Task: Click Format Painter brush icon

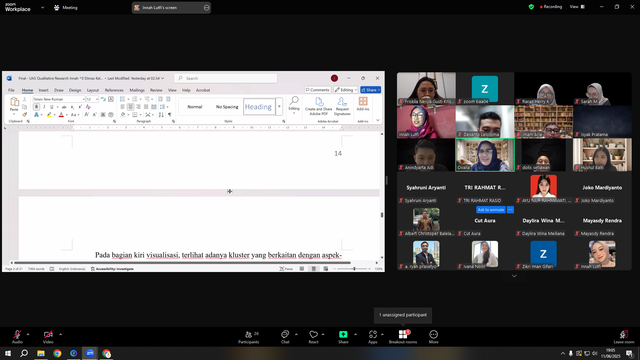Action: 24,115
